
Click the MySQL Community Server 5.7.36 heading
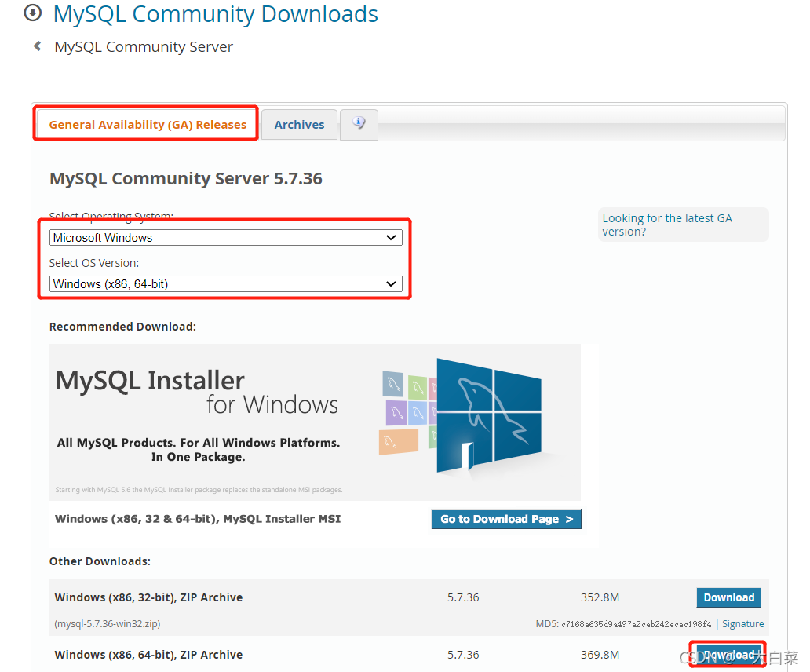click(x=186, y=179)
